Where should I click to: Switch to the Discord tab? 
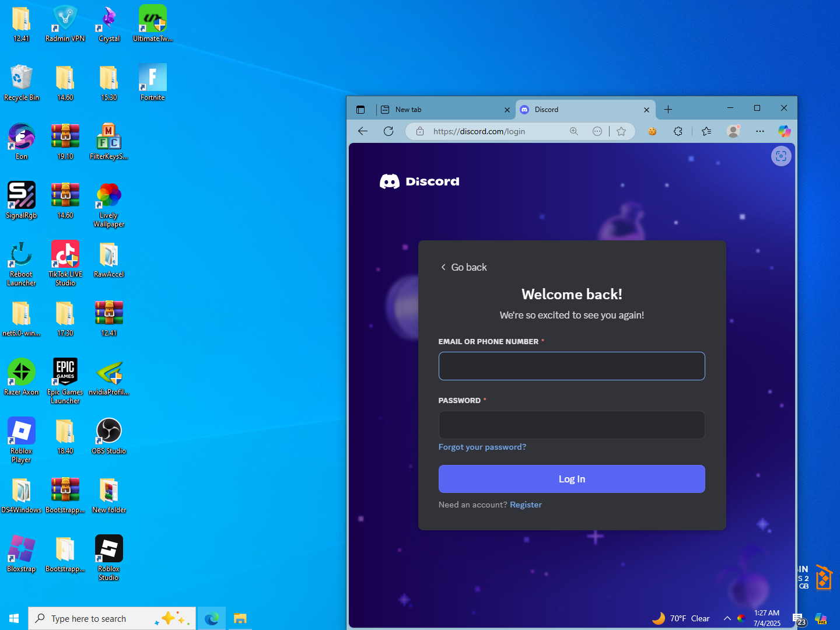pyautogui.click(x=585, y=110)
